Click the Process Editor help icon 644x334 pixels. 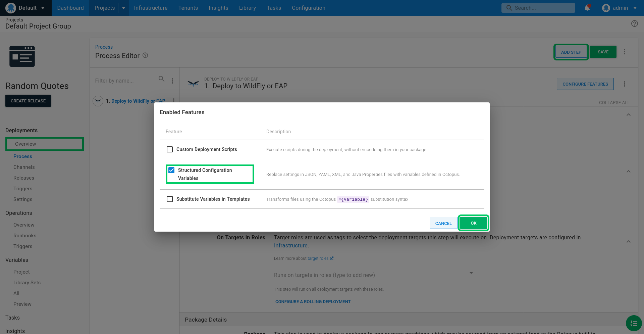[145, 55]
